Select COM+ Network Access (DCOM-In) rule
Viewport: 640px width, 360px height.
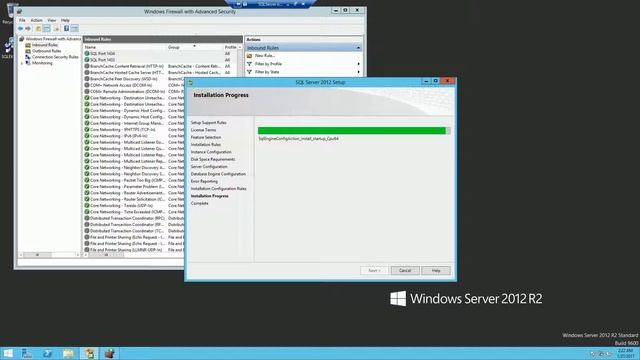[121, 85]
